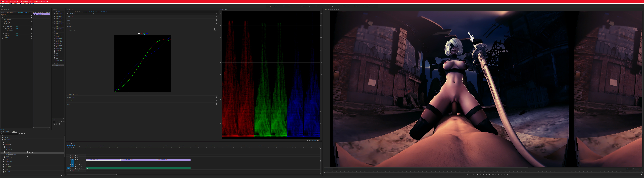The height and width of the screenshot is (178, 644).
Task: Toggle Snap magnet in timeline
Action: coord(71,147)
